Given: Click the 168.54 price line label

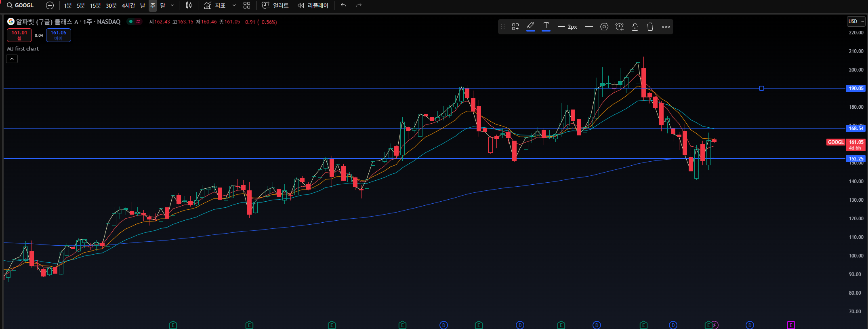Looking at the screenshot, I should tap(855, 128).
